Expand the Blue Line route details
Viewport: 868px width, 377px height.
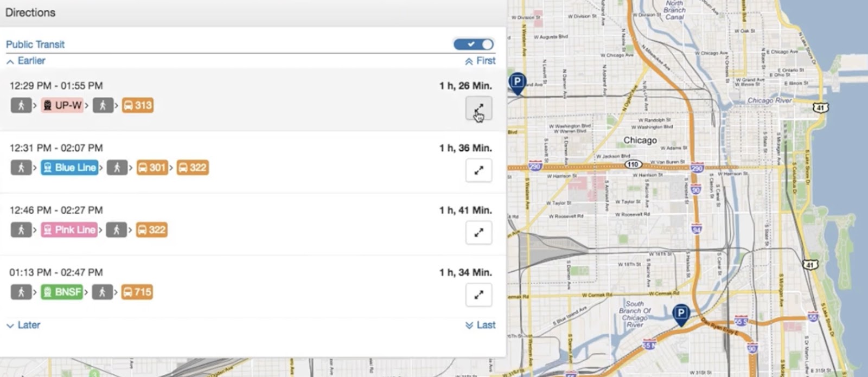point(478,170)
